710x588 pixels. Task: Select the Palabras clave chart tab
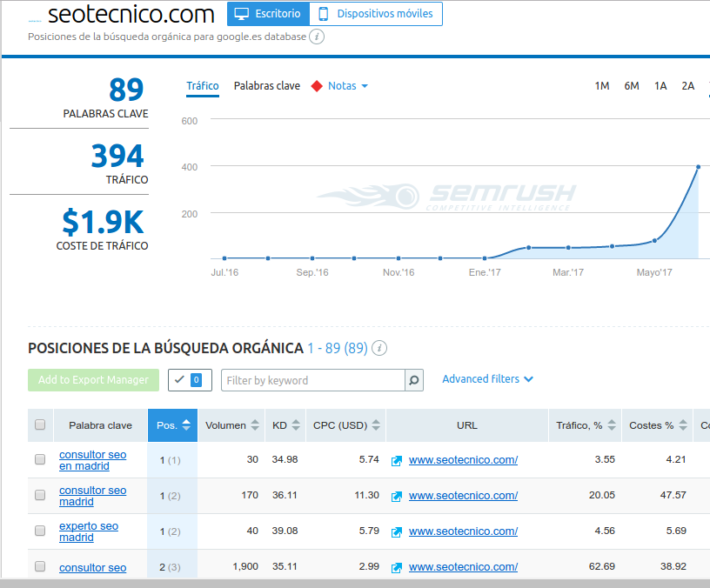(267, 86)
